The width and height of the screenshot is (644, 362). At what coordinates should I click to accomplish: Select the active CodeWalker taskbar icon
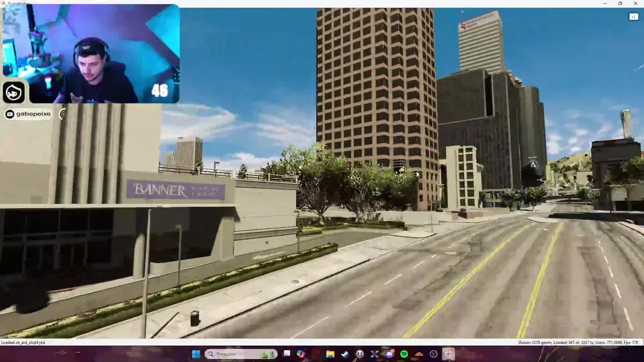click(448, 354)
